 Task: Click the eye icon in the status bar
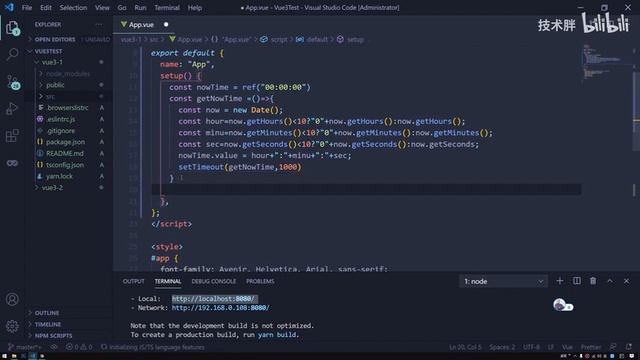pyautogui.click(x=54, y=347)
